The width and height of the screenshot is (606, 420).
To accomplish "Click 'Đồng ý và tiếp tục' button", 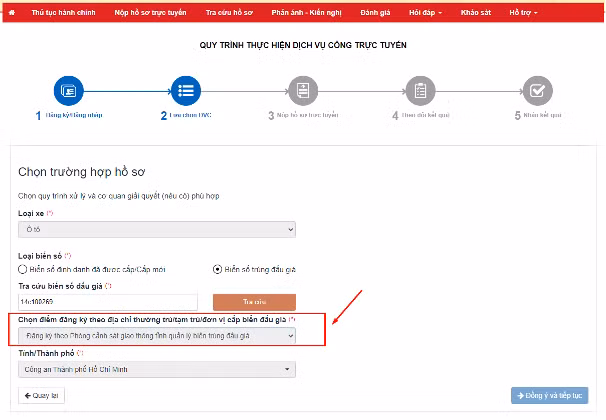I will (549, 395).
